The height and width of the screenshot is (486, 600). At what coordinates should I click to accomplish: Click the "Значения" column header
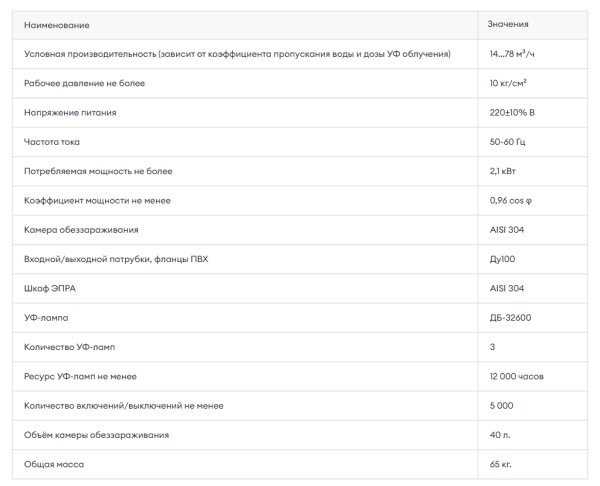(x=508, y=24)
